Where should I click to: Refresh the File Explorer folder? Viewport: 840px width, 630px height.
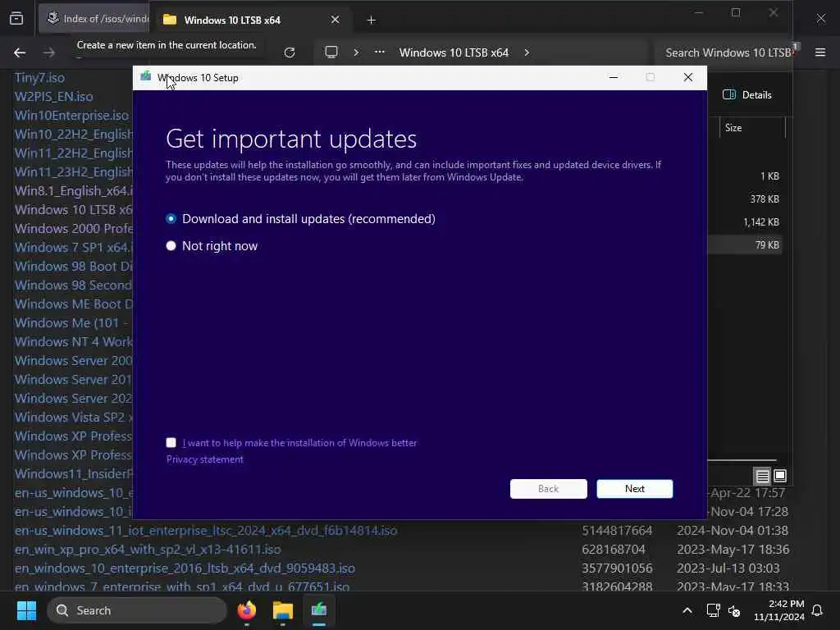pos(290,52)
